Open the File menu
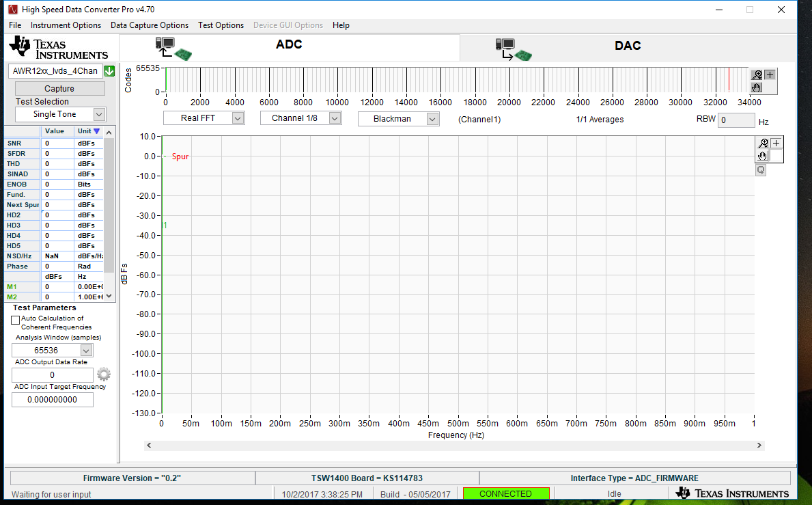 15,25
